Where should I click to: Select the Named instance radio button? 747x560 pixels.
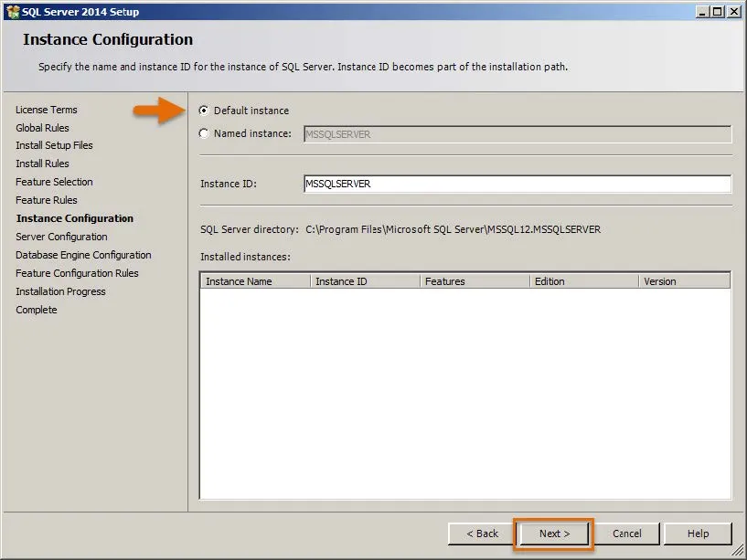click(x=204, y=133)
